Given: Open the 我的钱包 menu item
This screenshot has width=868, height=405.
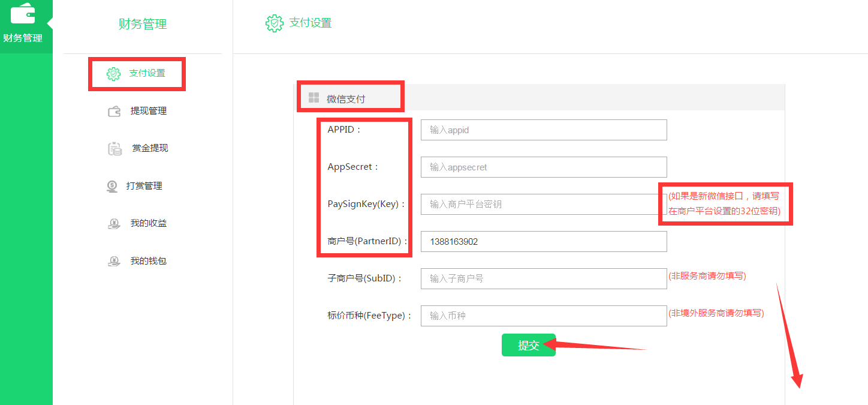Looking at the screenshot, I should pos(149,261).
